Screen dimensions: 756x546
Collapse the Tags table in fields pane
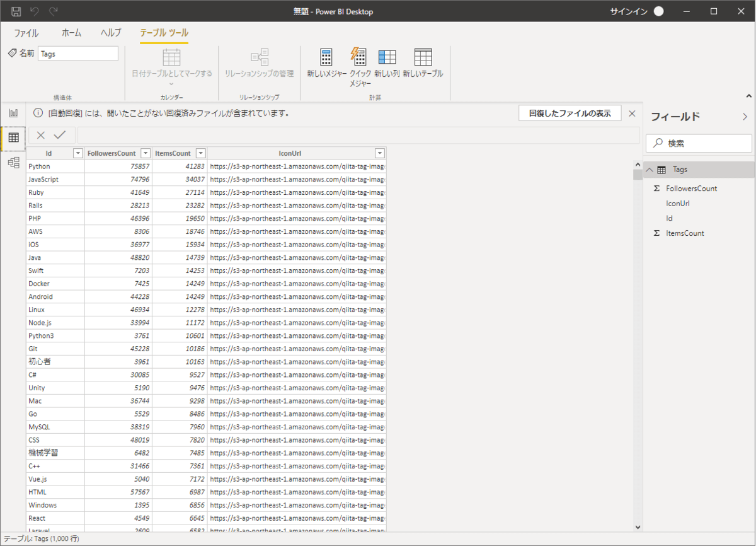pos(650,170)
